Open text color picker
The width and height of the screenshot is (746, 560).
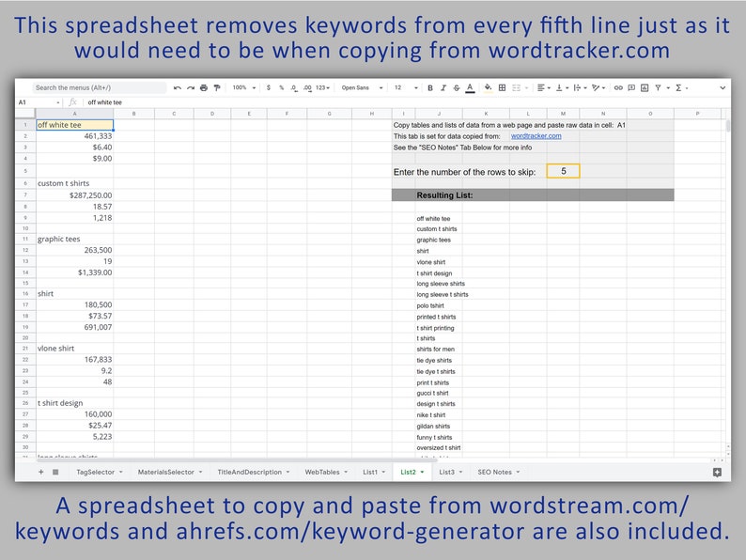[470, 87]
